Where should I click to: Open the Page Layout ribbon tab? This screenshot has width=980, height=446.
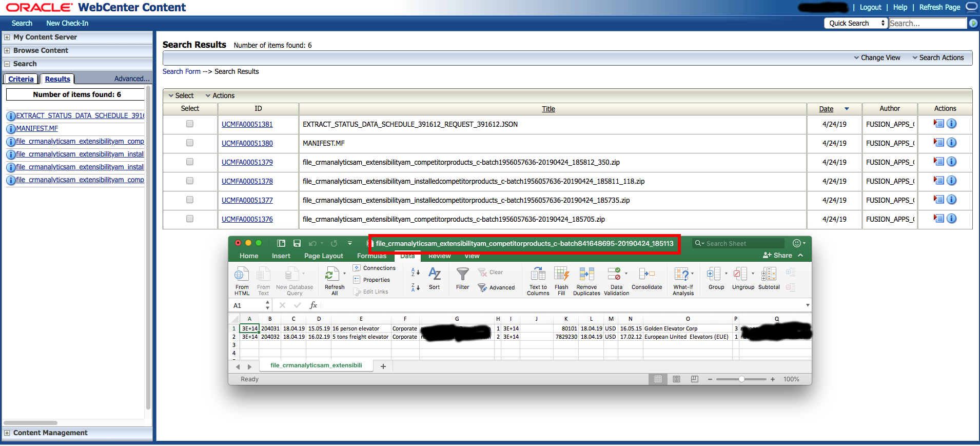pyautogui.click(x=323, y=256)
